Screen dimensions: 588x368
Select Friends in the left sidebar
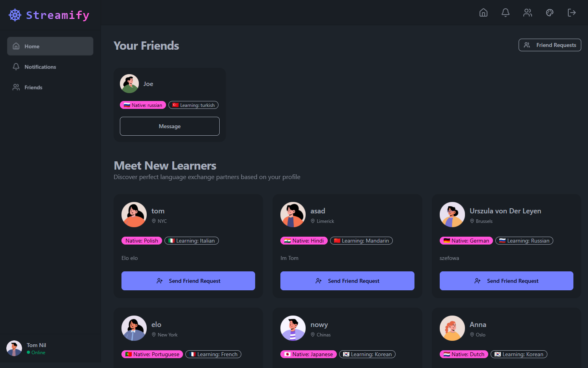tap(33, 87)
